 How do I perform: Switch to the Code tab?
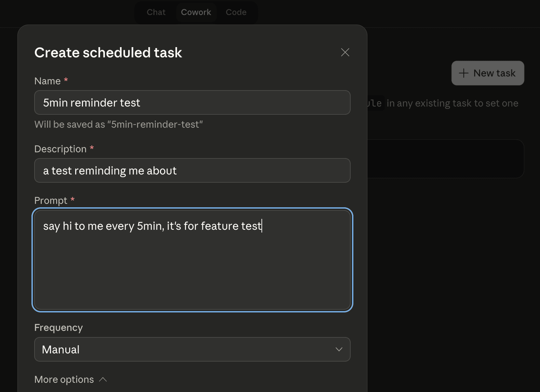point(236,12)
